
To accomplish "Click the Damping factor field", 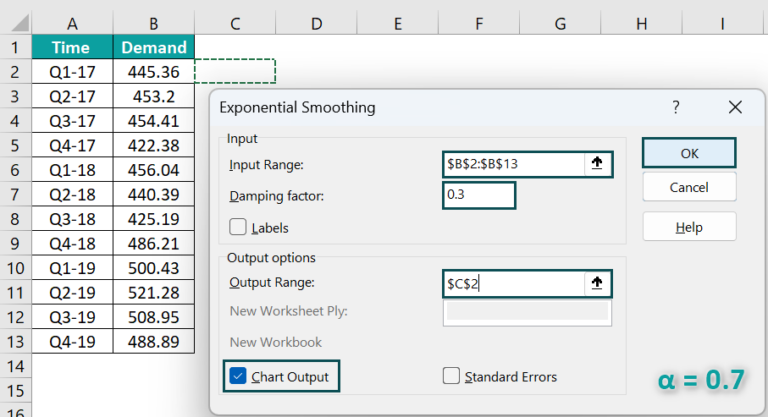I will 478,195.
